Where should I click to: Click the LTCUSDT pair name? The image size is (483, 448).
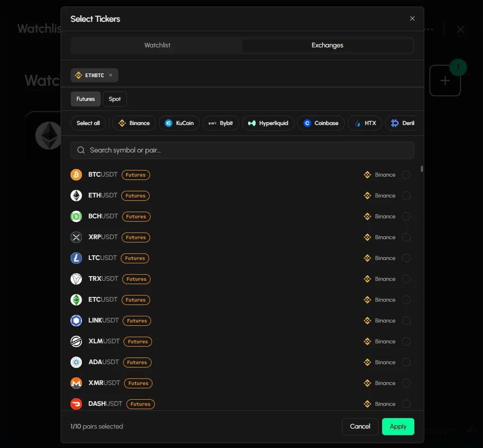(103, 258)
